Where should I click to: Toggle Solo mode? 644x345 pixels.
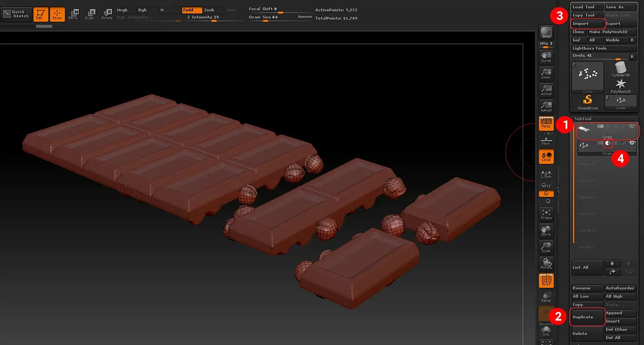pos(546,331)
